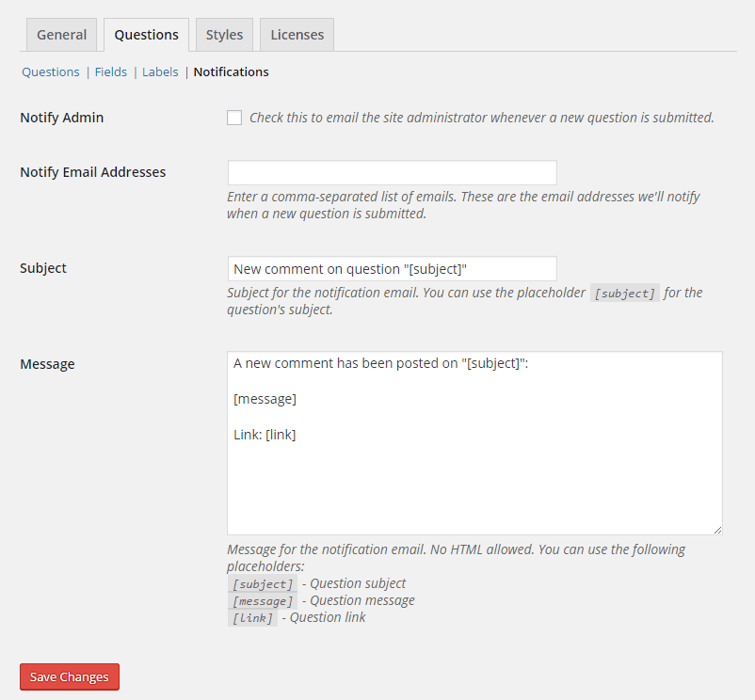
Task: Enable the Notify Admin checkbox
Action: click(x=234, y=118)
